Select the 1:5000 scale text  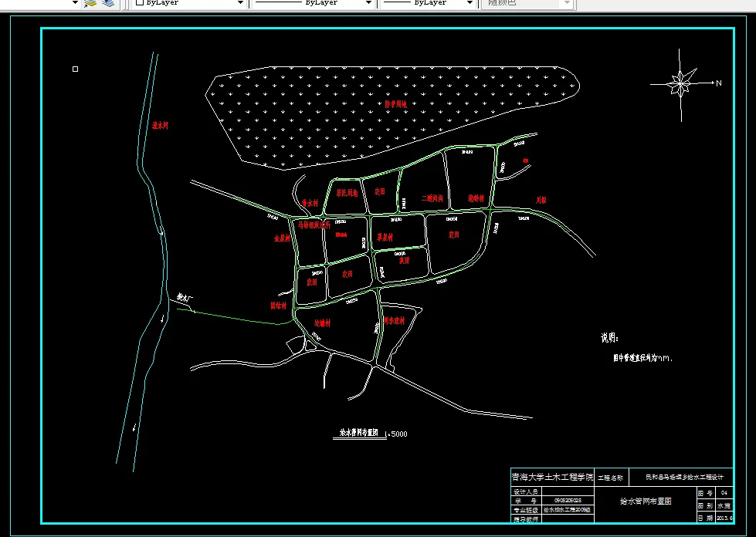tap(396, 434)
